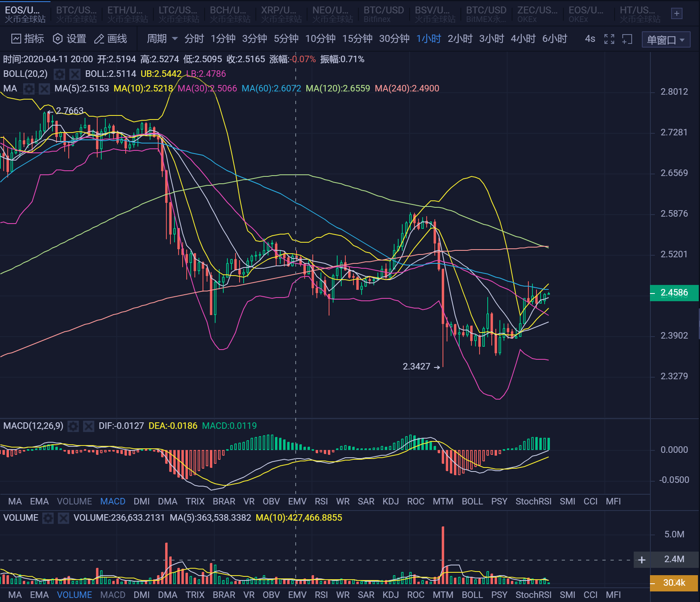Viewport: 700px width, 602px height.
Task: Open the 指标 indicators panel
Action: (27, 39)
